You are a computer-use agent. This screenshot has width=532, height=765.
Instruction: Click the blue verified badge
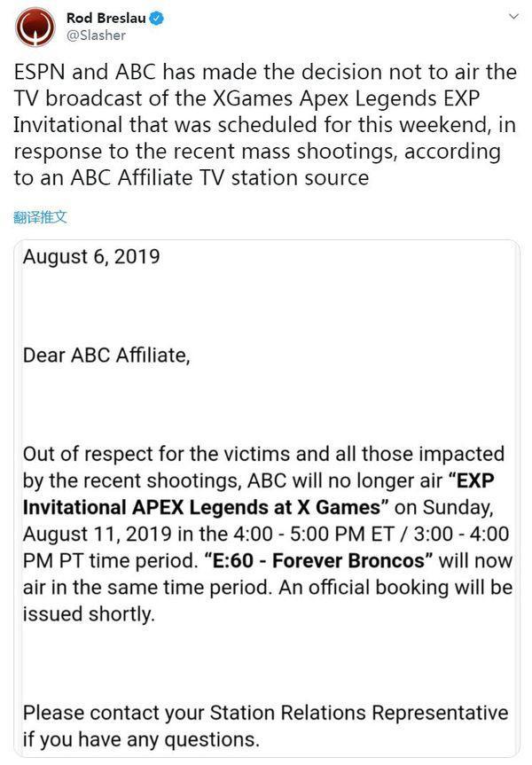(x=156, y=19)
